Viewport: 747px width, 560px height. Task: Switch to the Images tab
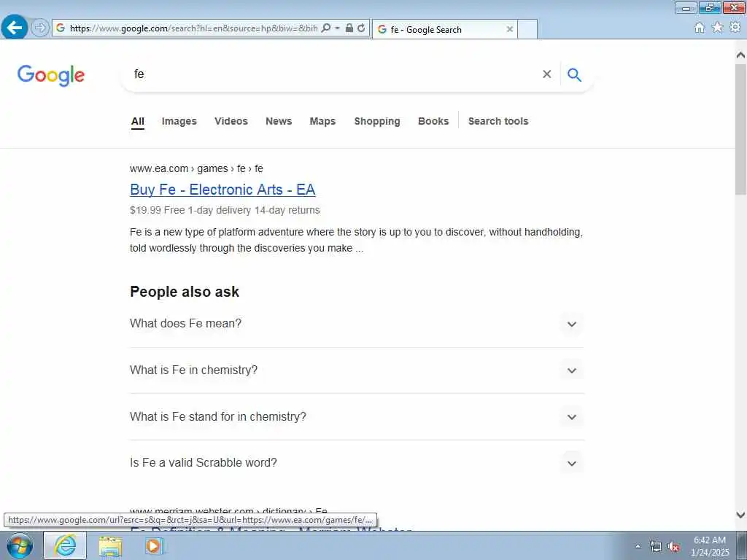(179, 122)
